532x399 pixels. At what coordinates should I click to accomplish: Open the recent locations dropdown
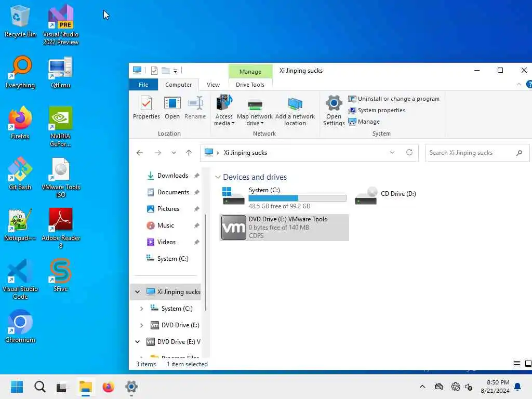[x=174, y=153]
